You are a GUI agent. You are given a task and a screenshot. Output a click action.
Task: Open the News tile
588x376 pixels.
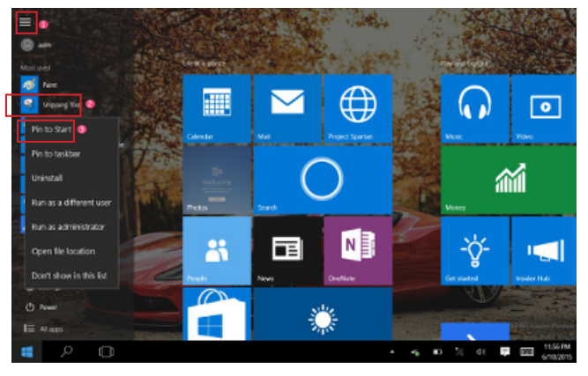(287, 251)
